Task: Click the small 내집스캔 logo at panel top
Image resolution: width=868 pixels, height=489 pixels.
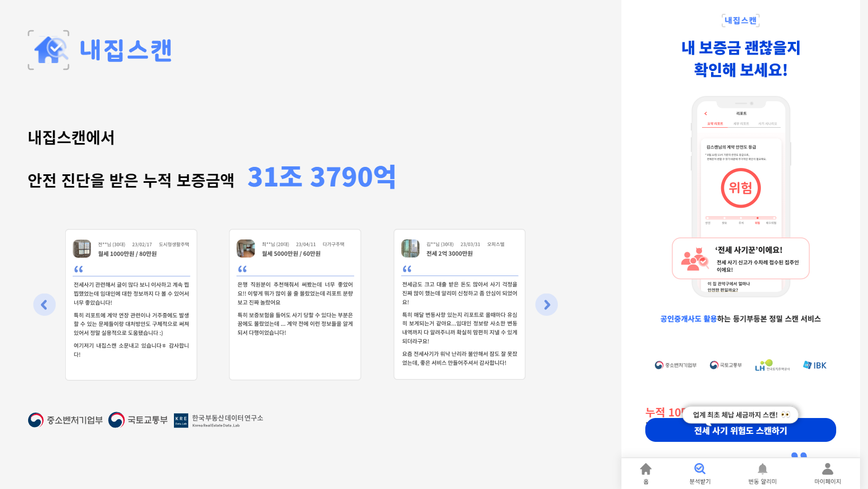Action: click(741, 21)
